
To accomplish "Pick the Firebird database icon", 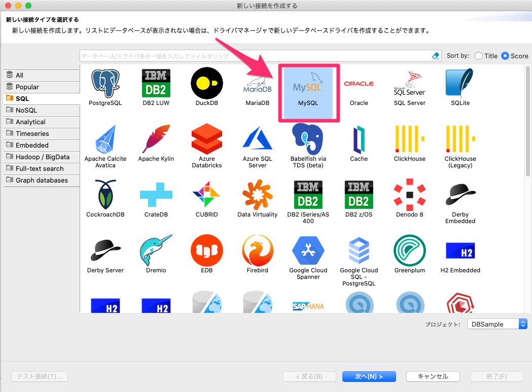I will (257, 254).
